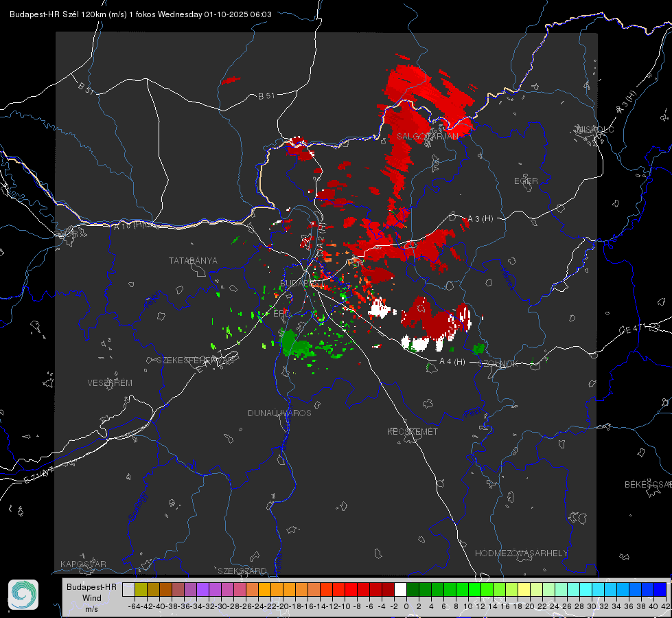The height and width of the screenshot is (618, 672).
Task: Click the map title 'Budapest-HR Szél 120km' text
Action: pyautogui.click(x=58, y=14)
